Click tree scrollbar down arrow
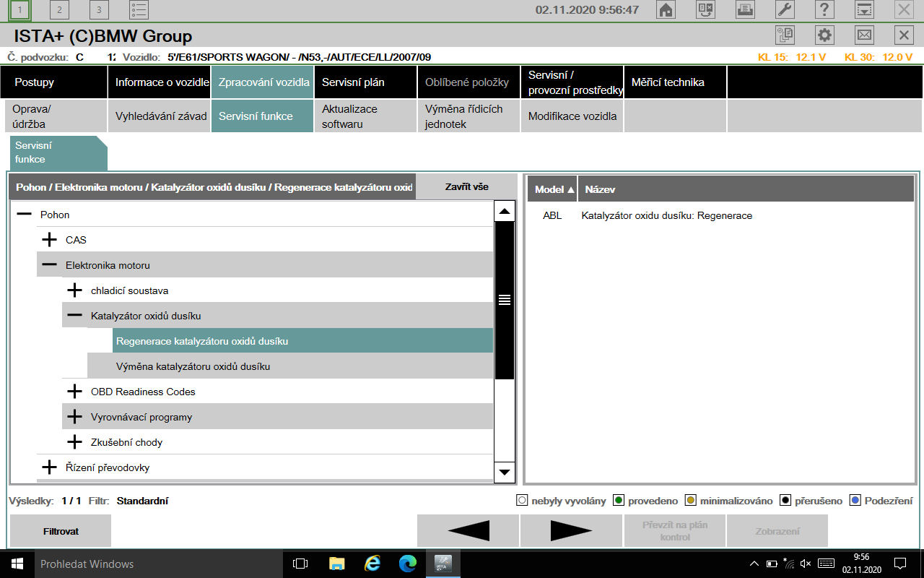This screenshot has height=578, width=924. [x=505, y=473]
